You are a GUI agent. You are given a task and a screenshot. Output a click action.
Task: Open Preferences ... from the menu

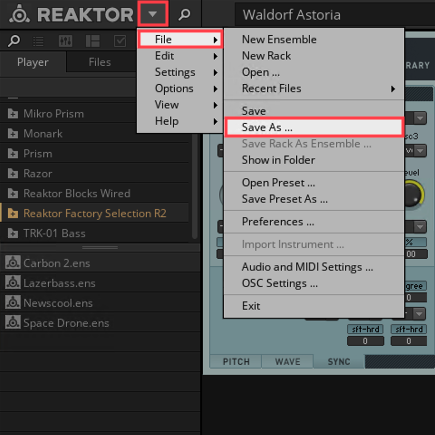(x=314, y=222)
